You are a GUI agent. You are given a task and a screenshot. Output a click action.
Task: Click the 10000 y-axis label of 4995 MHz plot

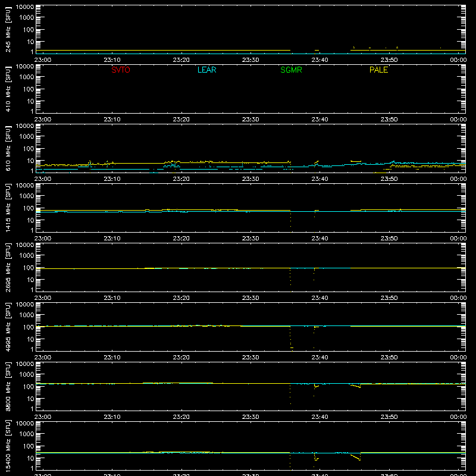pos(25,305)
